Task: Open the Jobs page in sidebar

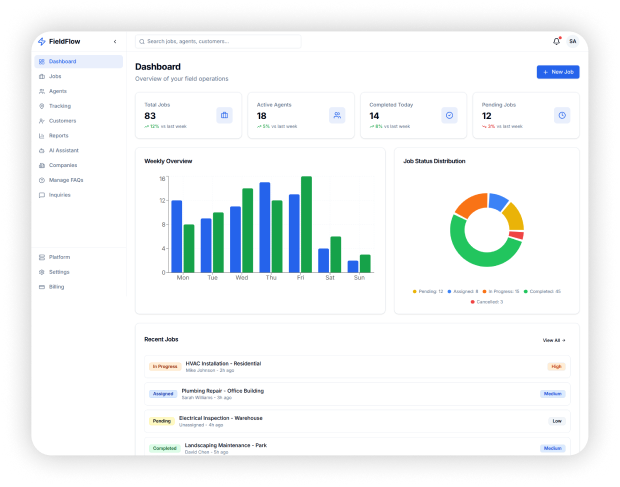Action: coord(55,76)
